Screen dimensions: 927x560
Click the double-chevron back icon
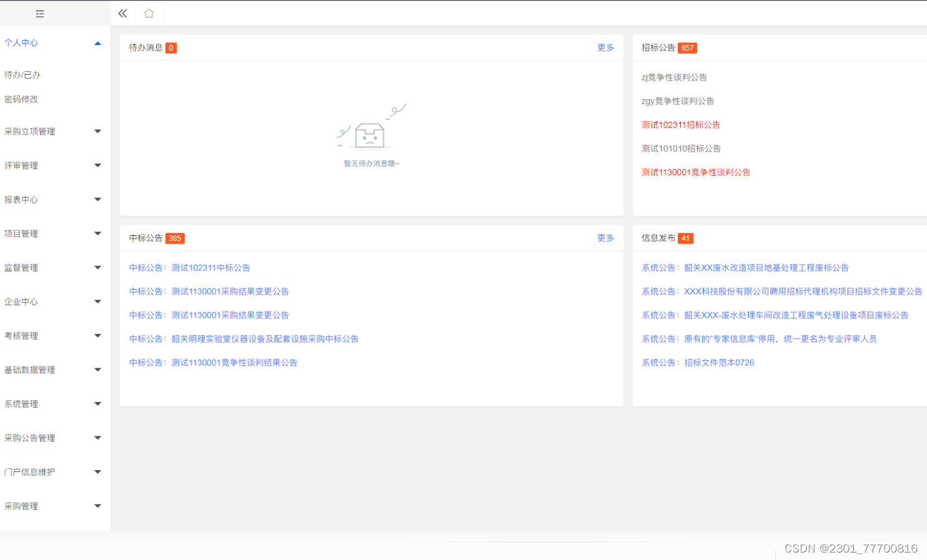pyautogui.click(x=122, y=13)
